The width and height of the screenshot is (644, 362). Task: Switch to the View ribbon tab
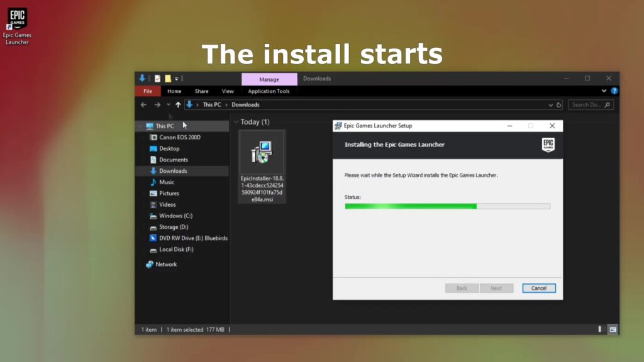[228, 91]
